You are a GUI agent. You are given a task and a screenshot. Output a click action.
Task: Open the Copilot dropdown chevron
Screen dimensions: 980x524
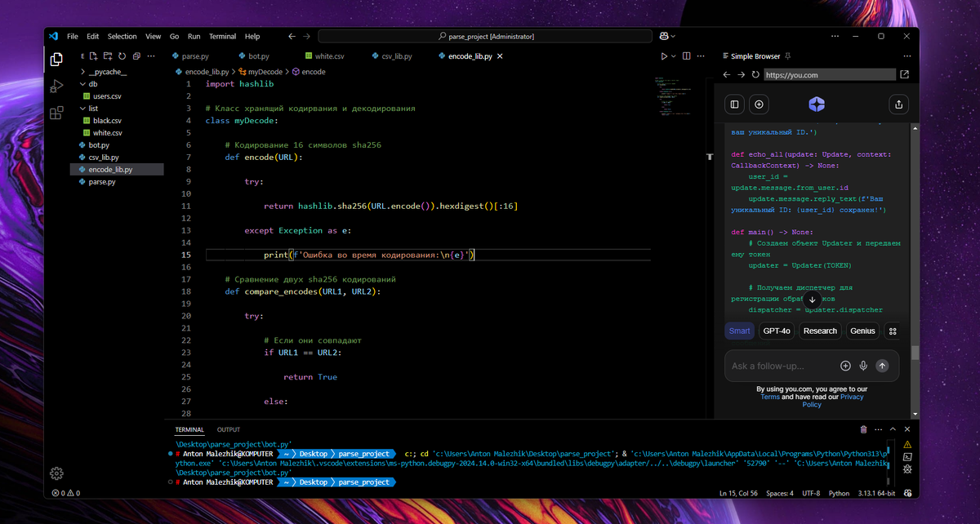(x=674, y=36)
